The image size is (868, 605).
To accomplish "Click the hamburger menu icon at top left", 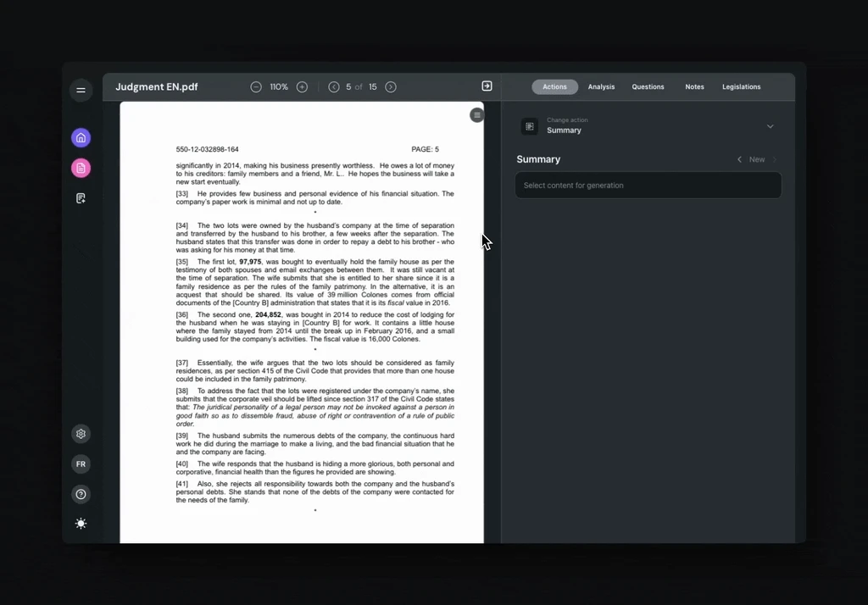I will point(81,90).
